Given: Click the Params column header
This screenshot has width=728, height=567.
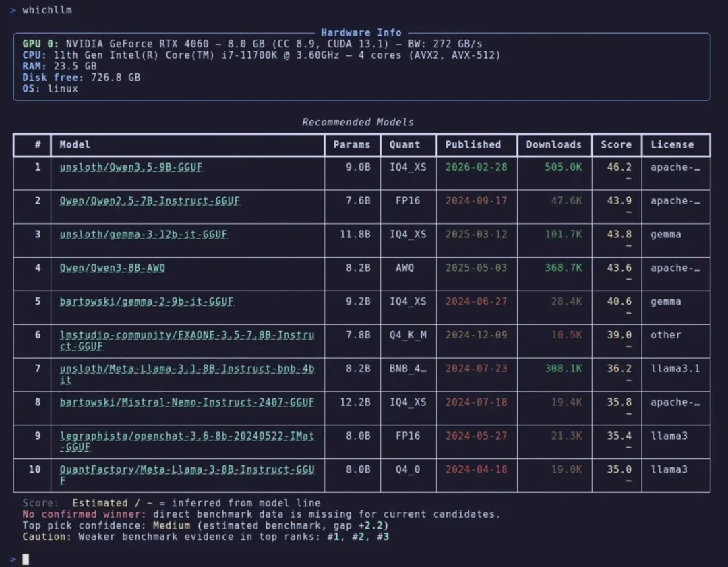Looking at the screenshot, I should [351, 144].
